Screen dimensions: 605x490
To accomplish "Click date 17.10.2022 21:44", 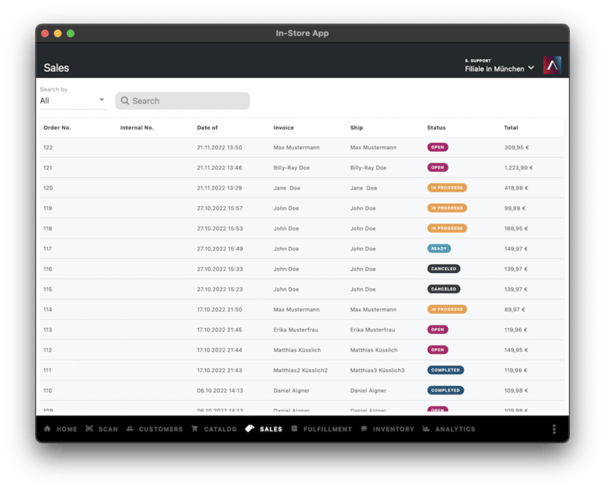I will [220, 350].
